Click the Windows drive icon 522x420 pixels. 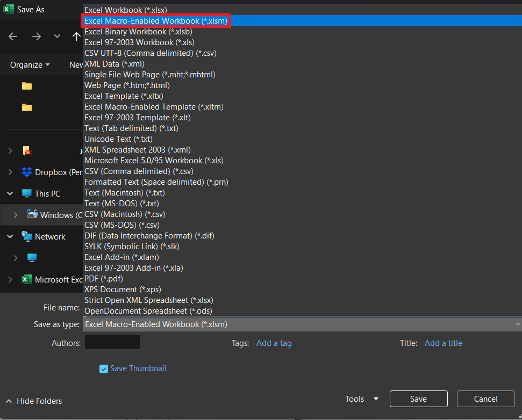32,214
